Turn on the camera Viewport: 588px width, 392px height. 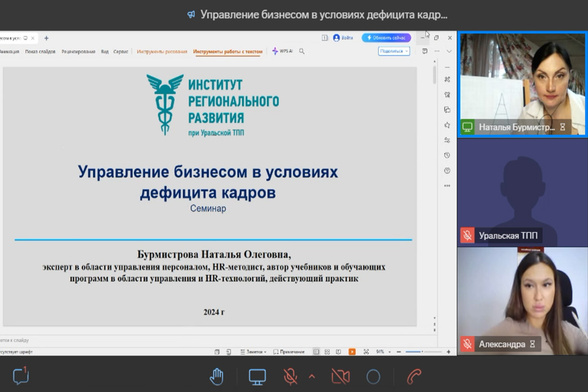[340, 377]
